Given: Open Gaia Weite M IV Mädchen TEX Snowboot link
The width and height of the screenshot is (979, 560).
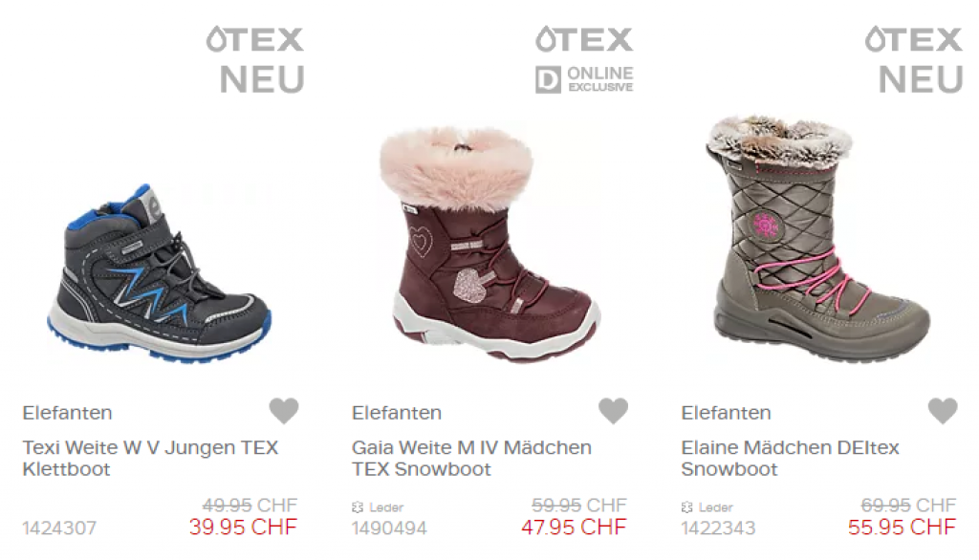Looking at the screenshot, I should (471, 459).
